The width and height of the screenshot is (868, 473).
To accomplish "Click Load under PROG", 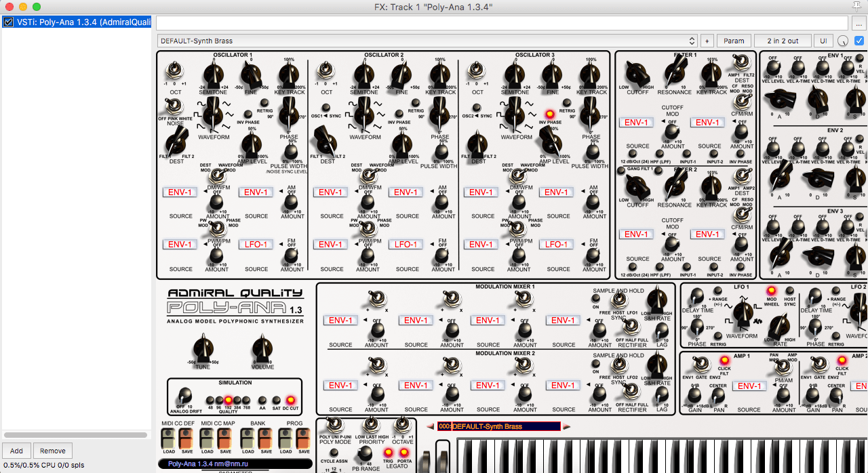I will pyautogui.click(x=285, y=439).
